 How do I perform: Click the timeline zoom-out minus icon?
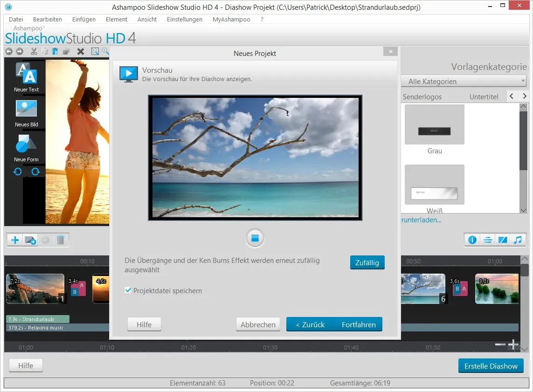click(500, 344)
